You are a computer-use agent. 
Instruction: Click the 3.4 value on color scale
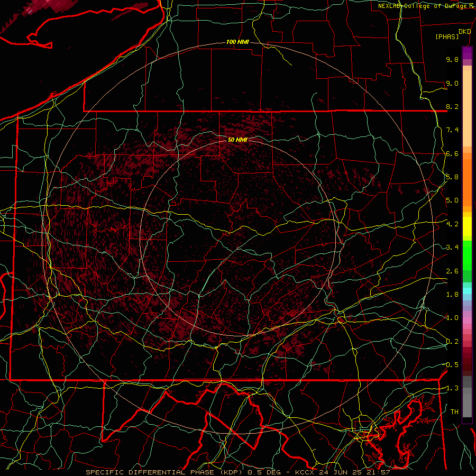[452, 248]
